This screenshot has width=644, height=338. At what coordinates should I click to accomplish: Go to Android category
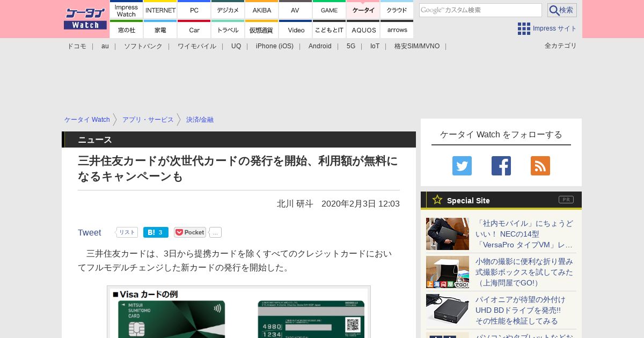pos(320,46)
